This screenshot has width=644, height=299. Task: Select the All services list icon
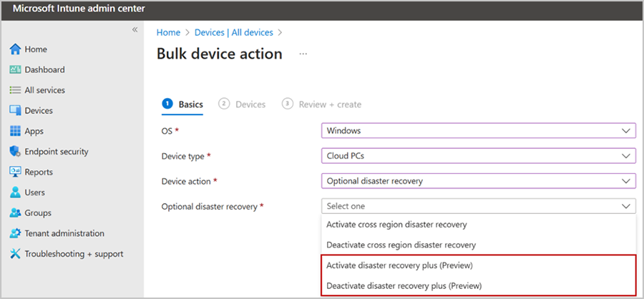point(15,90)
